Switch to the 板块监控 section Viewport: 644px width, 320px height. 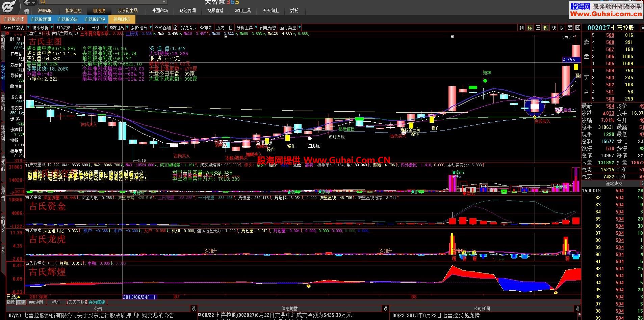pyautogui.click(x=73, y=11)
